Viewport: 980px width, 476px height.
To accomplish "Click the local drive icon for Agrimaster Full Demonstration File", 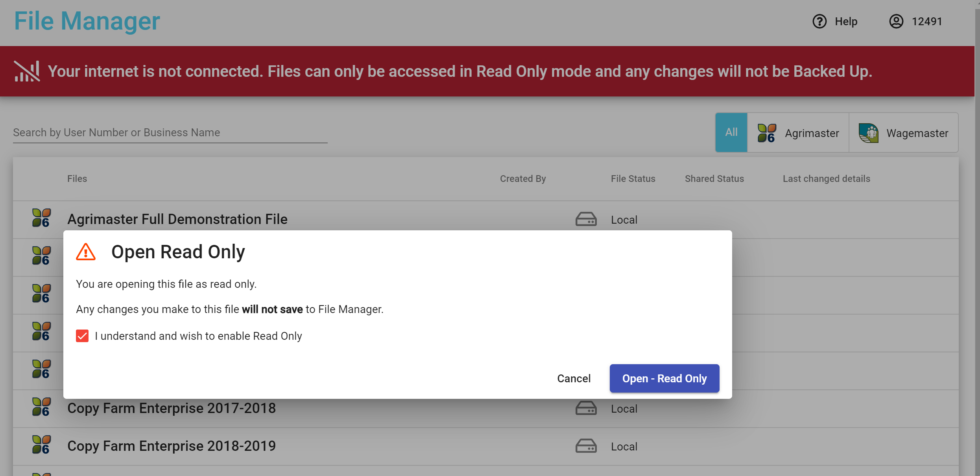I will (586, 219).
